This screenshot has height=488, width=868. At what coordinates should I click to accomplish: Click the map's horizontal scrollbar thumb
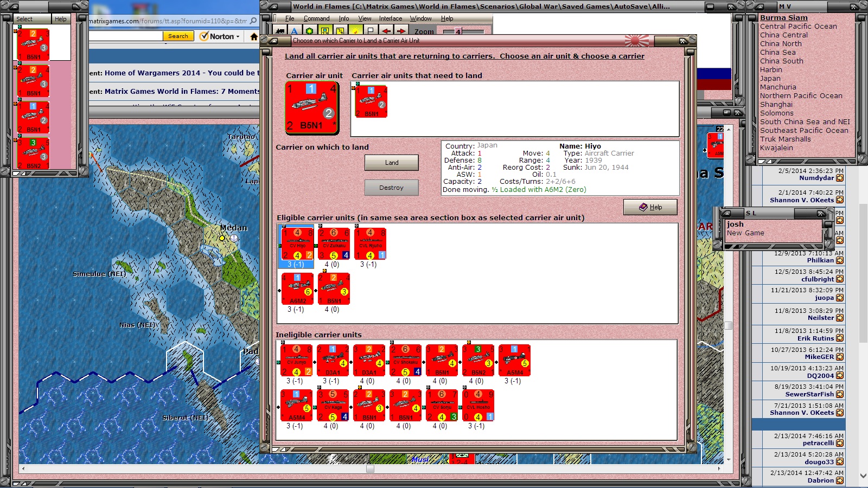coord(370,468)
